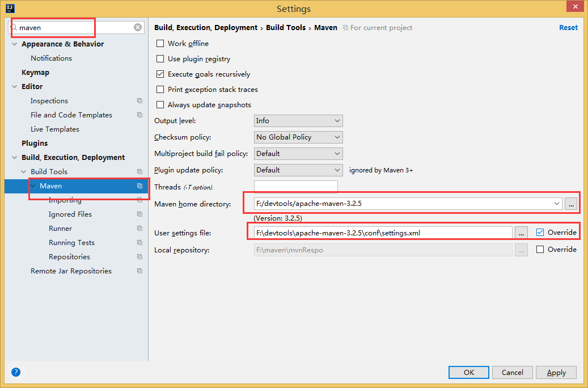
Task: Close the Settings dialog window
Action: pos(576,7)
